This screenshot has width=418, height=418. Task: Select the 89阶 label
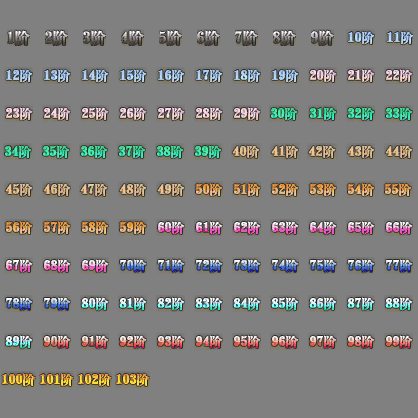(x=18, y=342)
